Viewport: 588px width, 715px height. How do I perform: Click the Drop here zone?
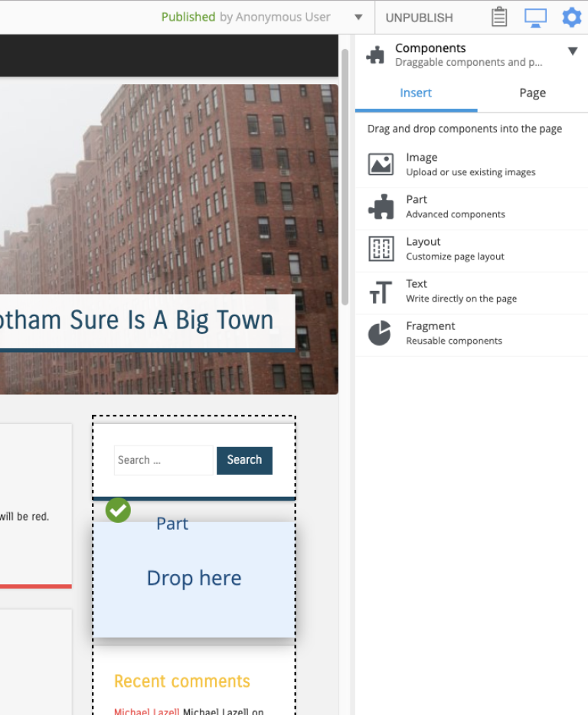(x=194, y=579)
